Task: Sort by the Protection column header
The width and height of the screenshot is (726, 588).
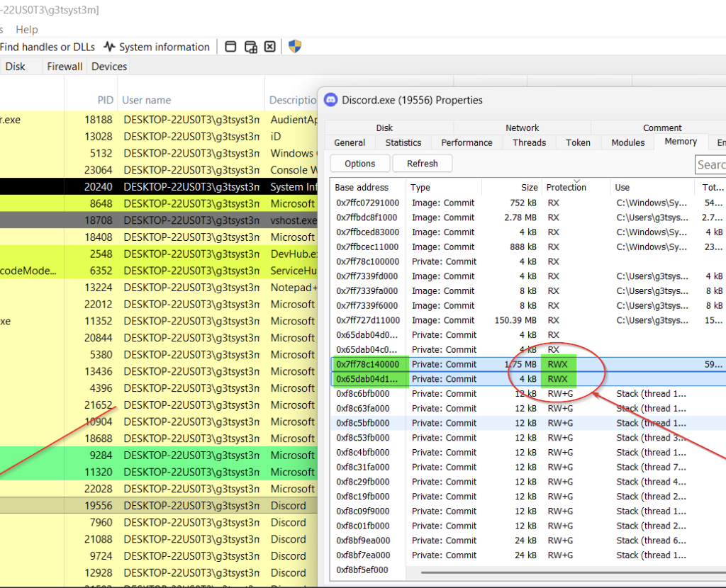Action: [x=566, y=188]
